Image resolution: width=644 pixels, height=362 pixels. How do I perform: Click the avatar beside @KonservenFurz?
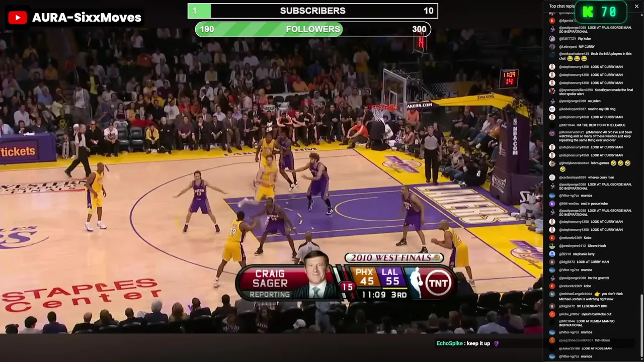[552, 133]
